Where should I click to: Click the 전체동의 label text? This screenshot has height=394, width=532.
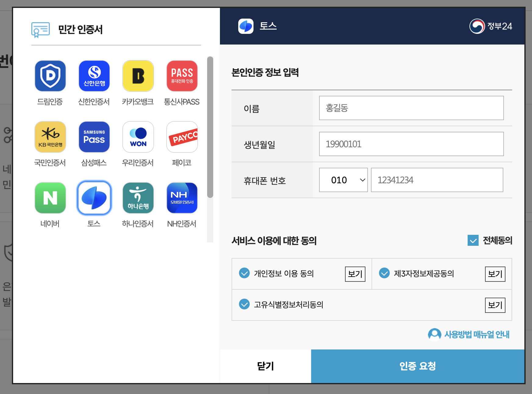(498, 240)
